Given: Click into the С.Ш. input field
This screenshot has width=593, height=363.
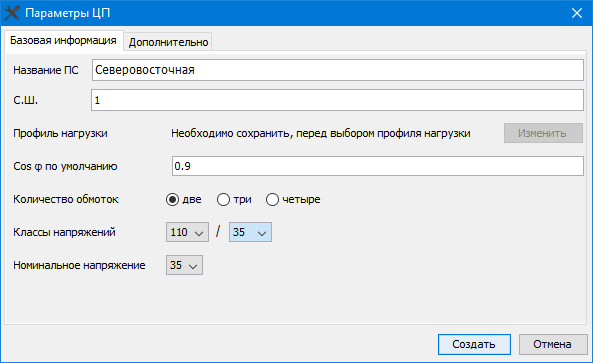Looking at the screenshot, I should tap(337, 100).
